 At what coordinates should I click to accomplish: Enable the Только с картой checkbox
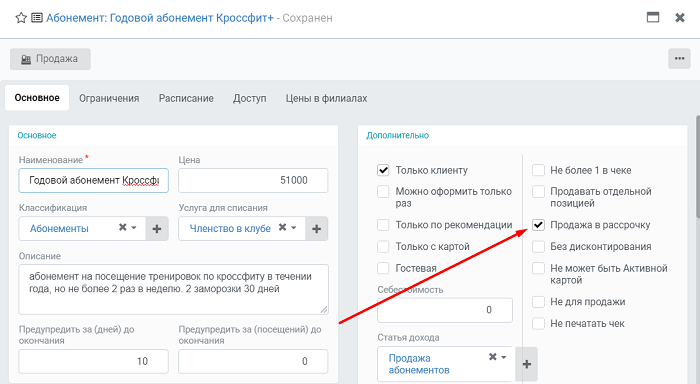(x=383, y=246)
